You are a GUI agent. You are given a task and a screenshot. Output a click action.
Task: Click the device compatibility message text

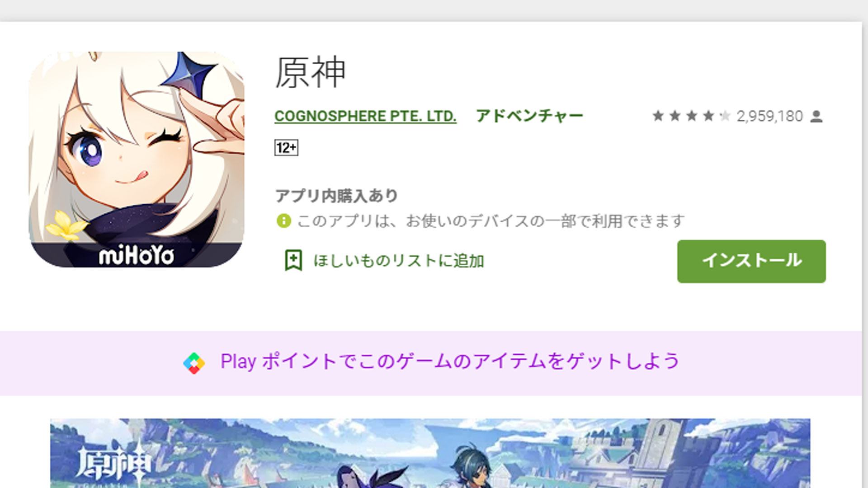[491, 221]
